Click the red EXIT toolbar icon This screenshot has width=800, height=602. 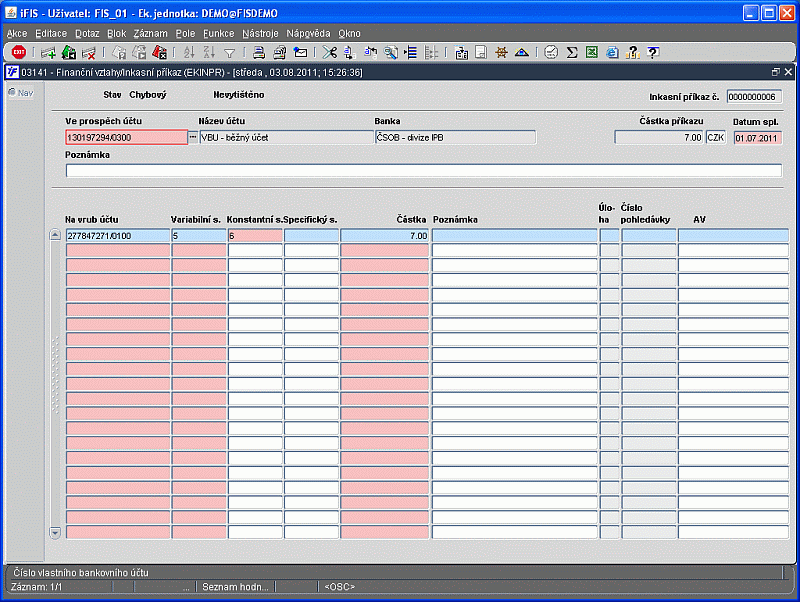(18, 53)
